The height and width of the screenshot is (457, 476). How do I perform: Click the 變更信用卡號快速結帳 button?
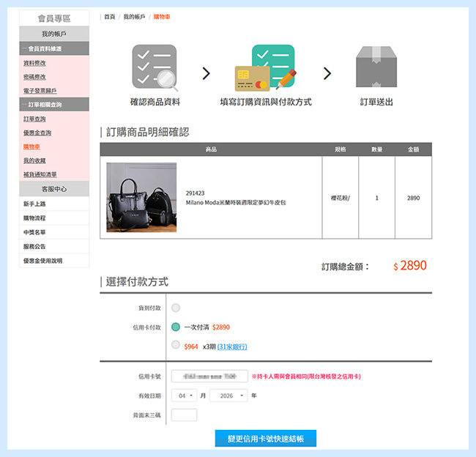tap(265, 439)
